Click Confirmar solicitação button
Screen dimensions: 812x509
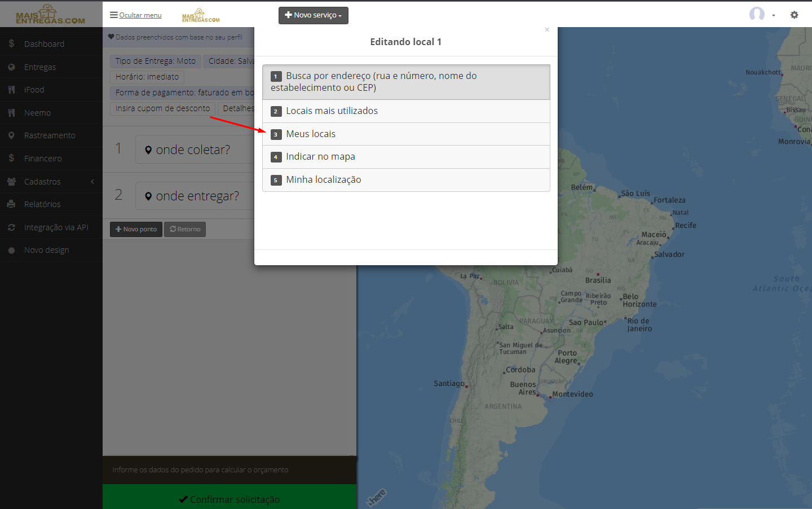[x=230, y=499]
